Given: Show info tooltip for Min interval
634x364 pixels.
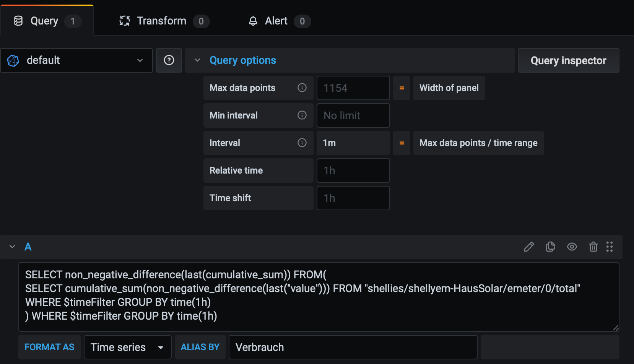Looking at the screenshot, I should tap(302, 115).
